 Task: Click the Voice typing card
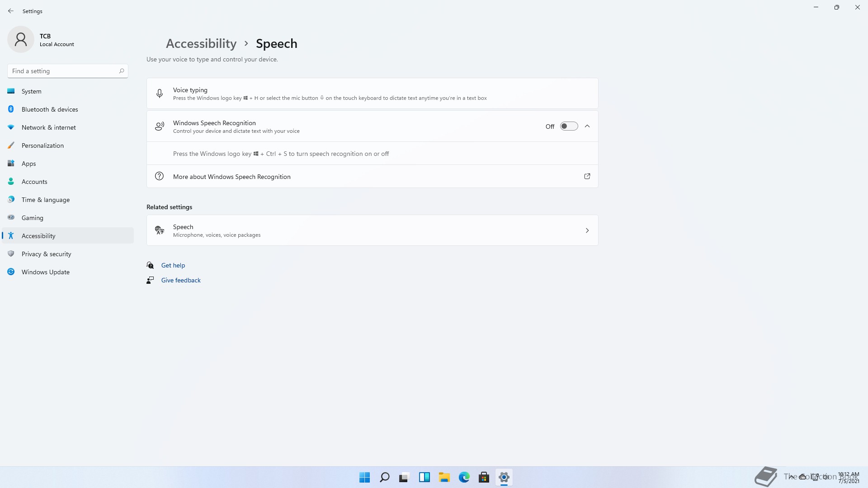tap(372, 94)
